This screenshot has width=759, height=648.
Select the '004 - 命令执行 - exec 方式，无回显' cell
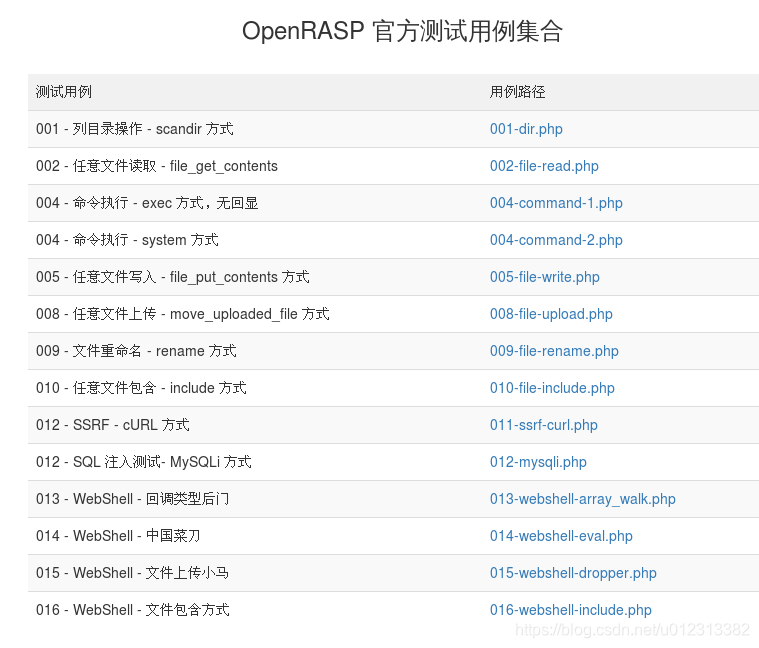(x=255, y=203)
